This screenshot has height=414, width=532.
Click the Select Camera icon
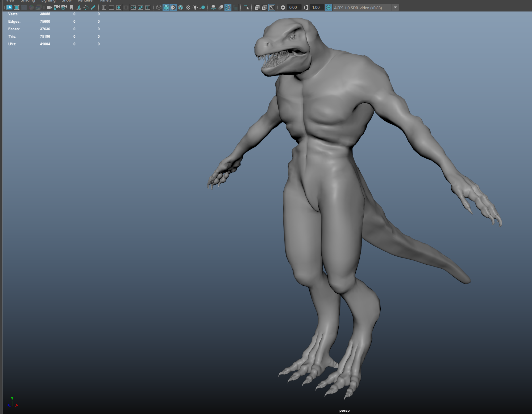[49, 7]
